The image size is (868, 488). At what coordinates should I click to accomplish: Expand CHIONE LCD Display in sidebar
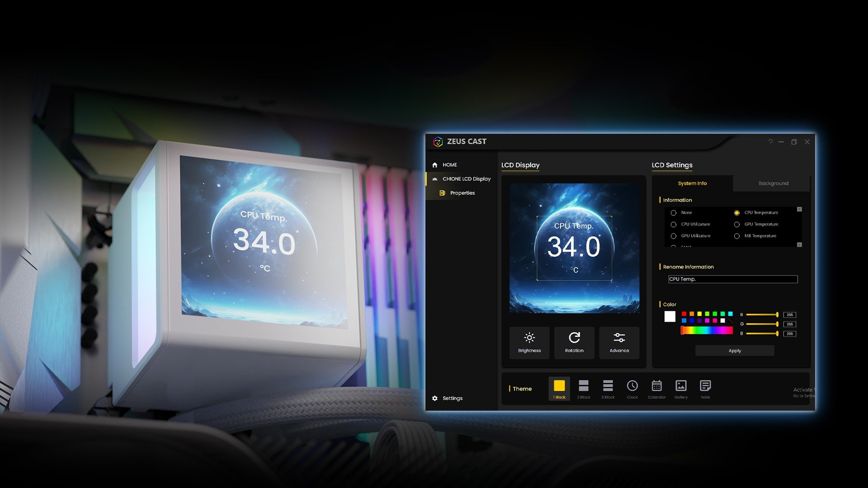coord(466,179)
